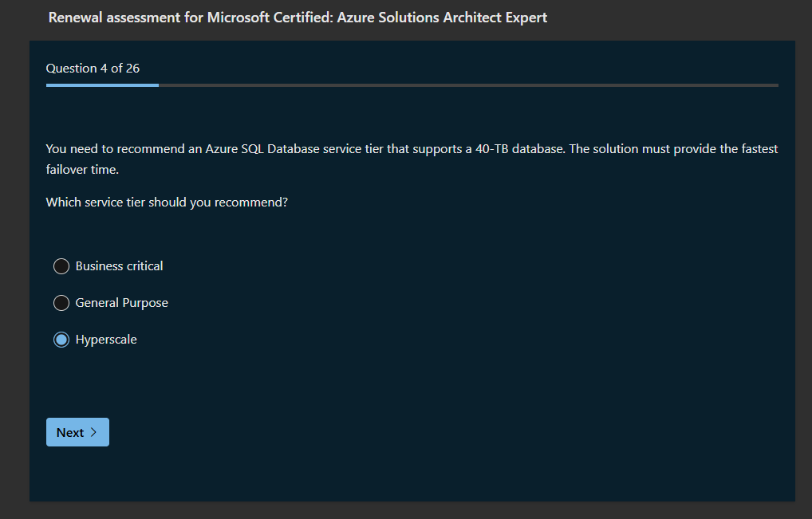812x519 pixels.
Task: Click the 'Which service tier should you recommend?' prompt
Action: (x=167, y=202)
